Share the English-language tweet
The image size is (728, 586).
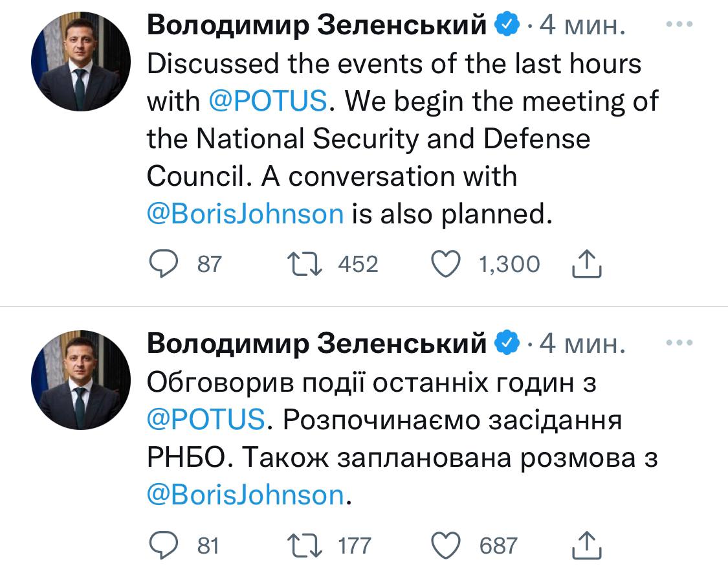pos(588,264)
